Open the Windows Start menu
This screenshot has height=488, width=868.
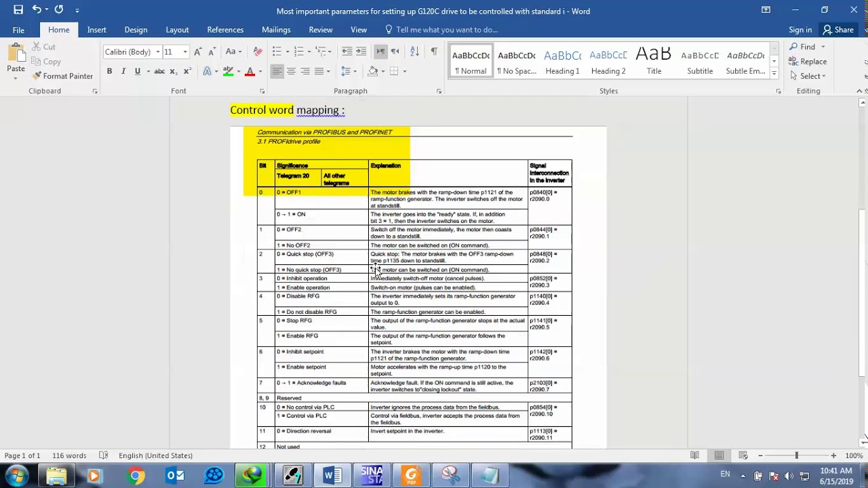pos(16,476)
